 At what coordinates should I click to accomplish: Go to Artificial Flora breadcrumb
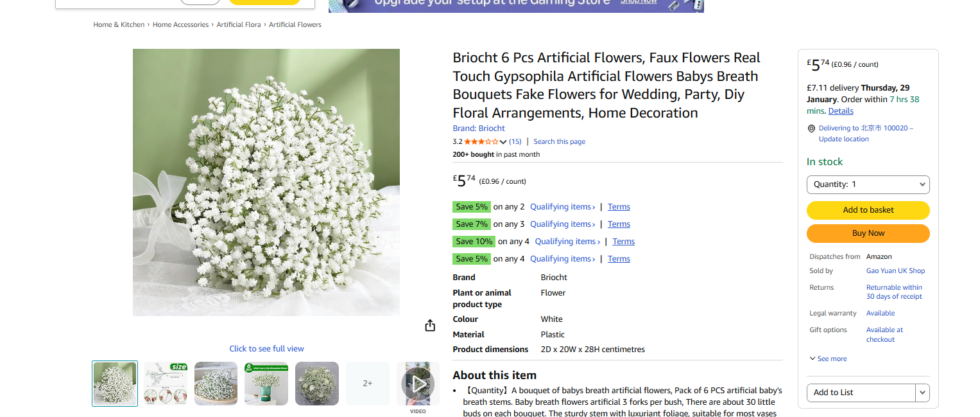coord(238,24)
